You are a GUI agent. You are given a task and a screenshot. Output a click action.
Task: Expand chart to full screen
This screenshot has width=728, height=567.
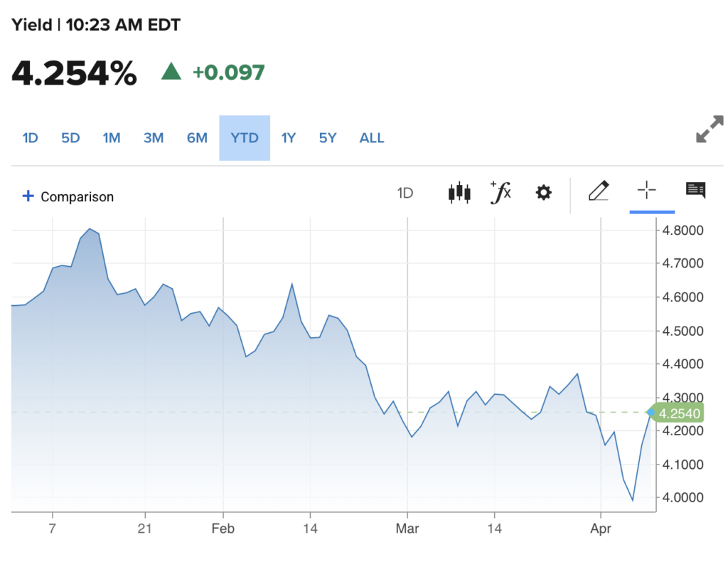tap(709, 129)
